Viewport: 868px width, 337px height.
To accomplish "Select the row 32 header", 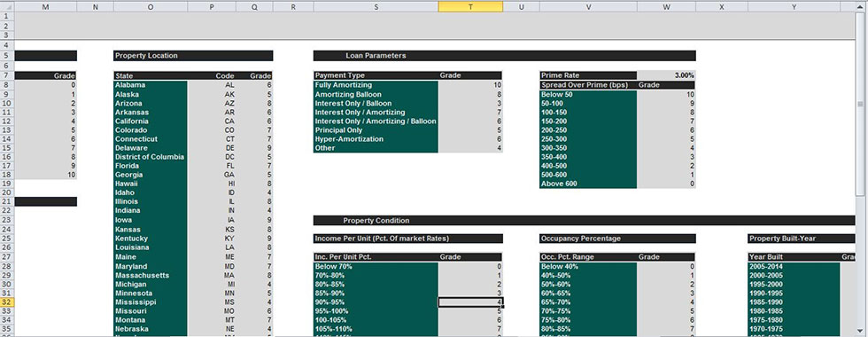I will (x=7, y=302).
